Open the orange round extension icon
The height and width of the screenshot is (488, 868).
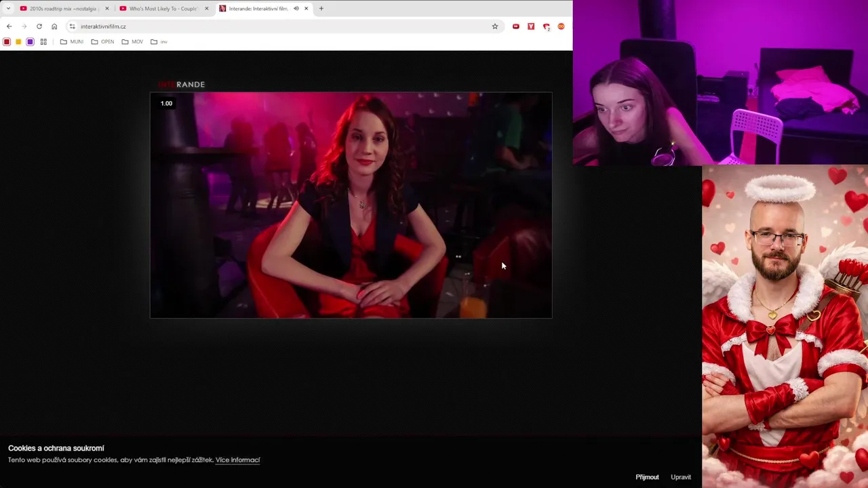(561, 26)
